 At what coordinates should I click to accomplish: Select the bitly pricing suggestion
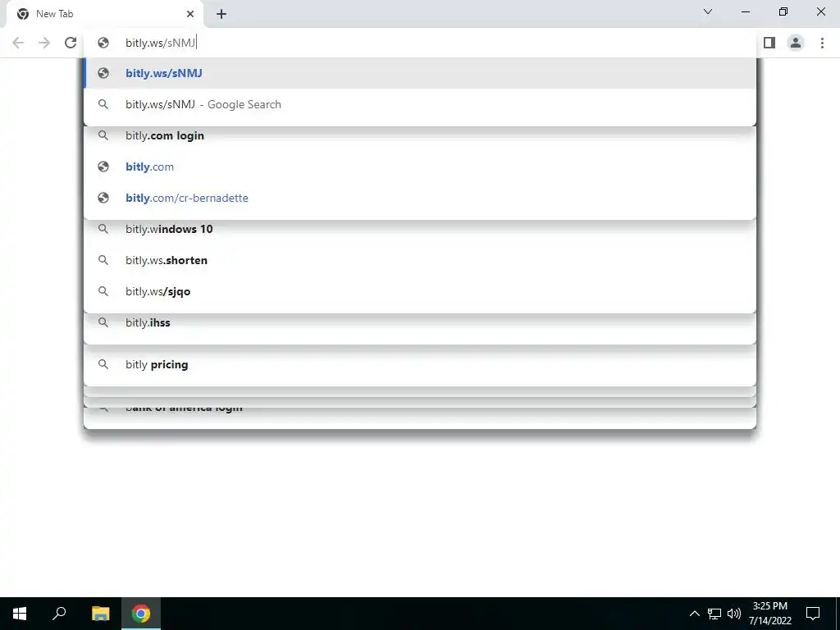[x=420, y=364]
